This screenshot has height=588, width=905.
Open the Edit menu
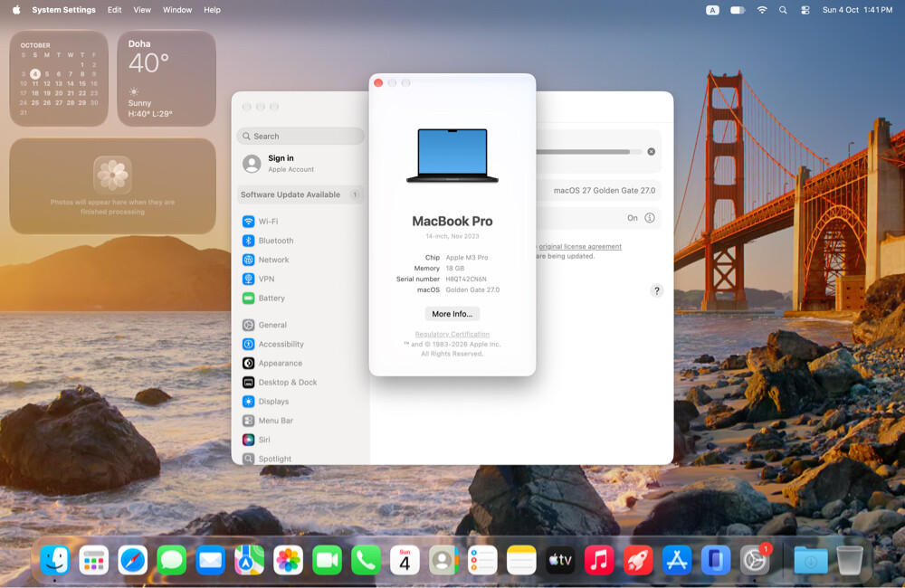(x=114, y=10)
